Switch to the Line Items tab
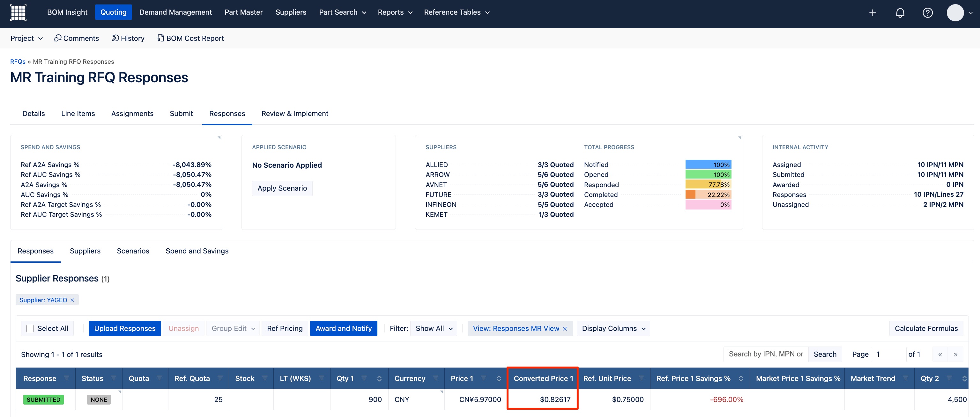This screenshot has width=980, height=417. click(x=78, y=114)
